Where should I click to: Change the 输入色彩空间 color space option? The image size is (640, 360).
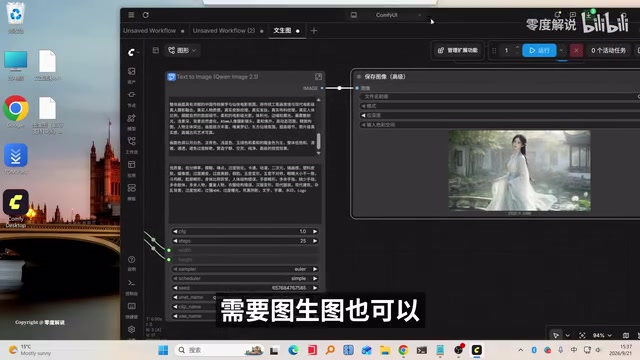tap(500, 124)
